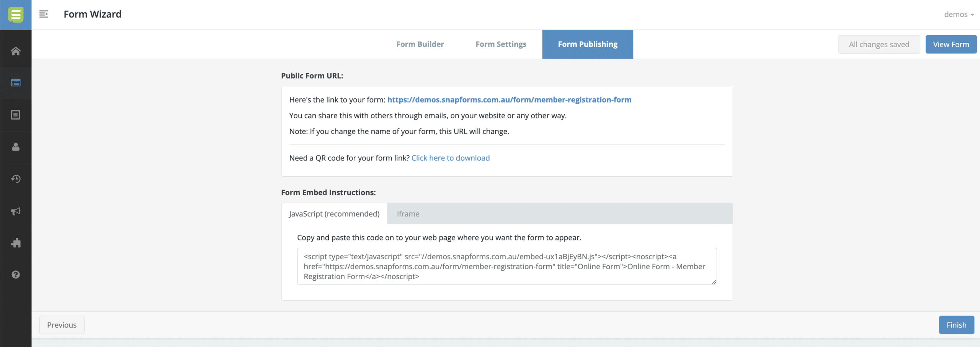Open the forms list icon in sidebar

click(16, 83)
